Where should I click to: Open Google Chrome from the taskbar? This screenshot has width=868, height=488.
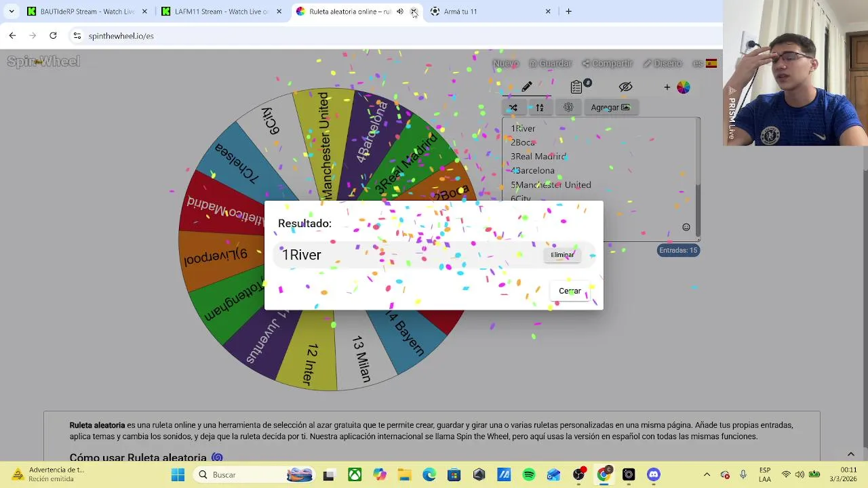pos(604,474)
